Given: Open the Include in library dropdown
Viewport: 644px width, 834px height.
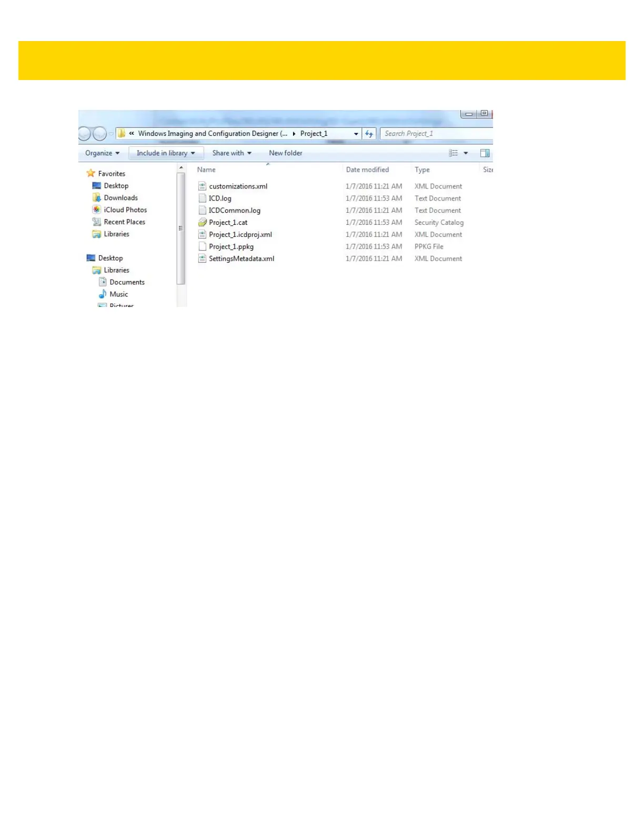Looking at the screenshot, I should click(x=166, y=153).
